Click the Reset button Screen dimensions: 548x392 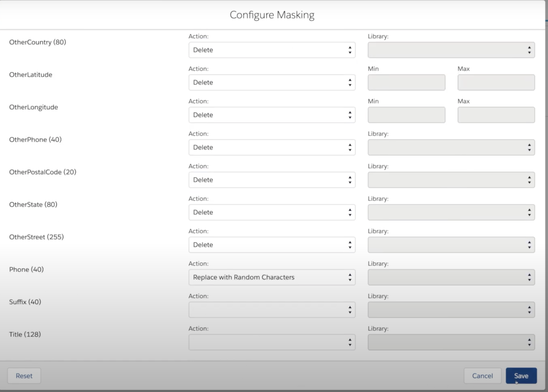click(24, 376)
